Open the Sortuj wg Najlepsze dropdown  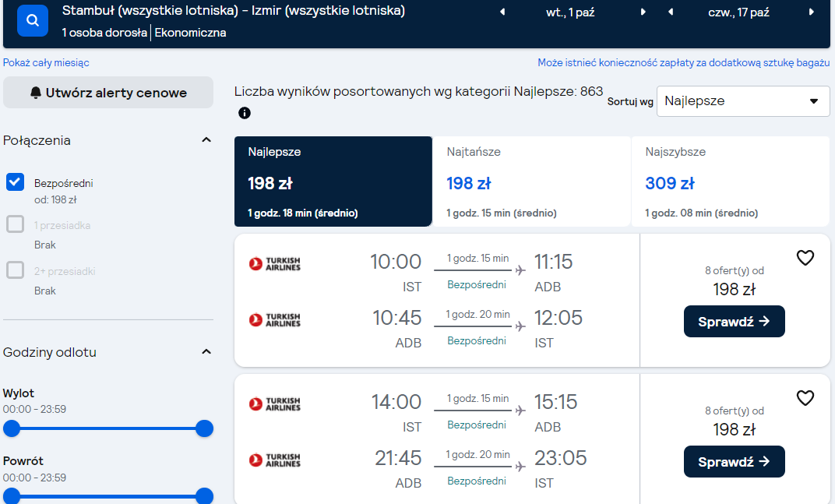[x=743, y=101]
